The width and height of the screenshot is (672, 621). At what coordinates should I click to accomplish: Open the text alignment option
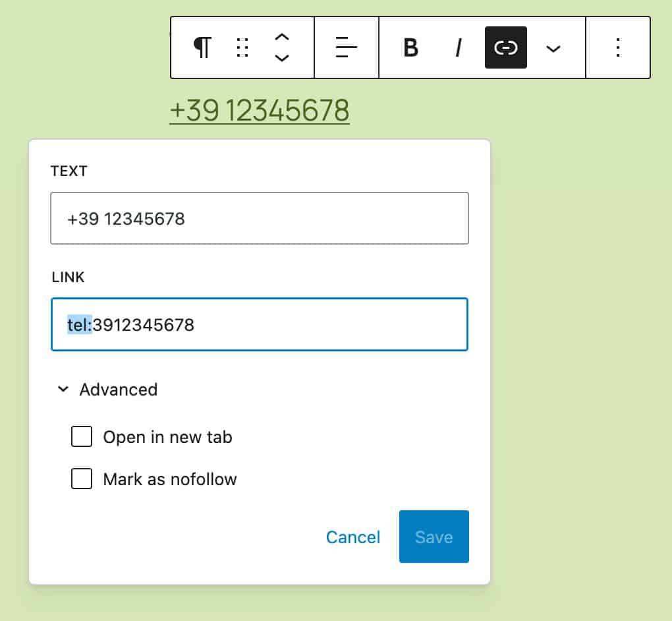point(346,47)
